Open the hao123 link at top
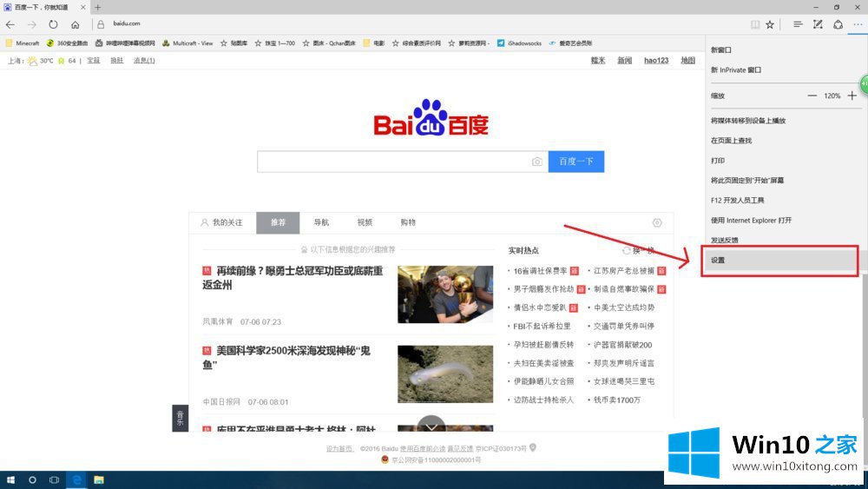Screen dimensions: 868x489 (656, 60)
